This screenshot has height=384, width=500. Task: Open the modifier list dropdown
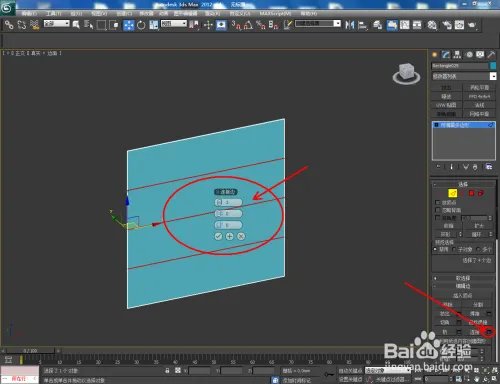[464, 76]
